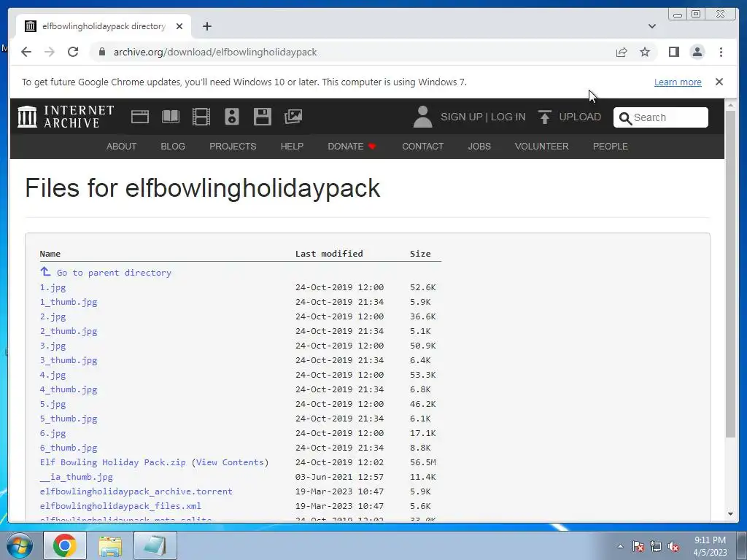Show hidden tray icons arrow
This screenshot has width=747, height=560.
coord(620,547)
